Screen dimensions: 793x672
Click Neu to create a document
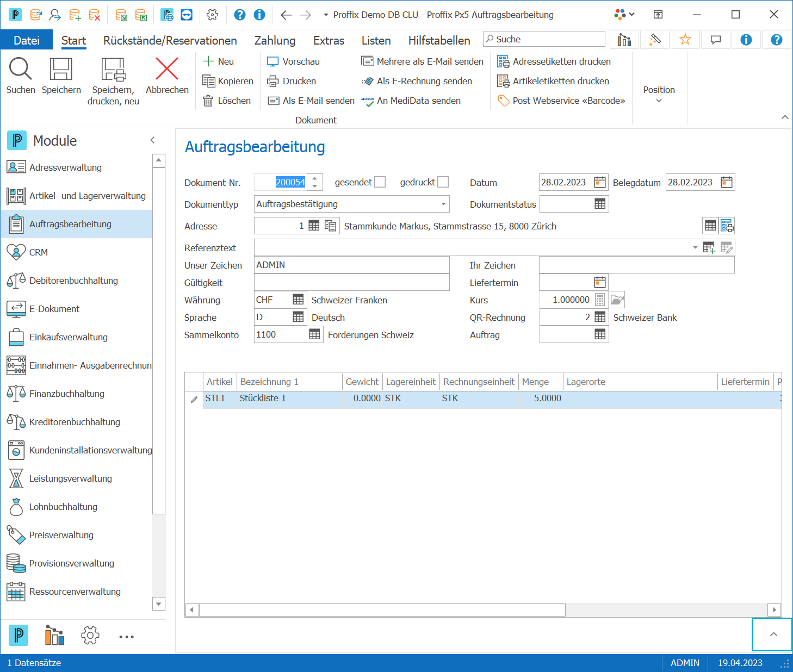click(218, 61)
